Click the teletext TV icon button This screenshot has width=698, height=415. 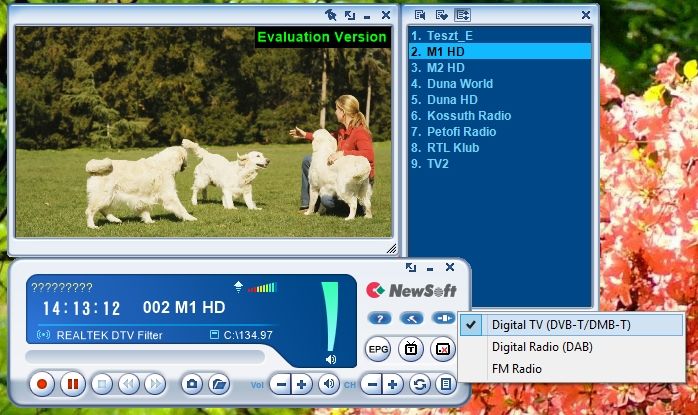click(410, 349)
